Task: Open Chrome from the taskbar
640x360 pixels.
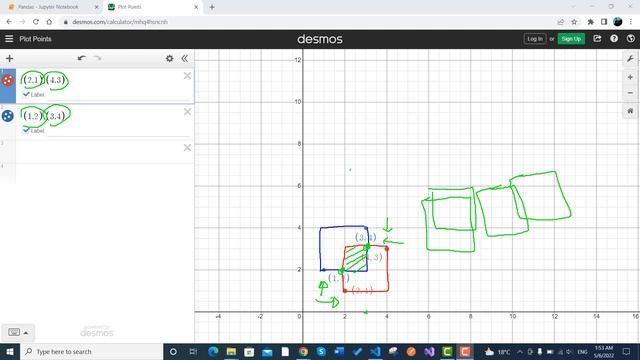Action: click(x=303, y=351)
